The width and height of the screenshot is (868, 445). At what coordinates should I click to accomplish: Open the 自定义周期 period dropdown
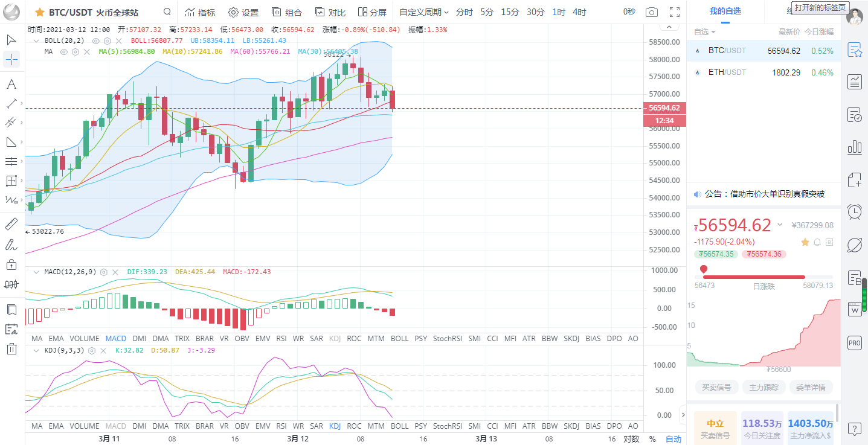click(424, 12)
